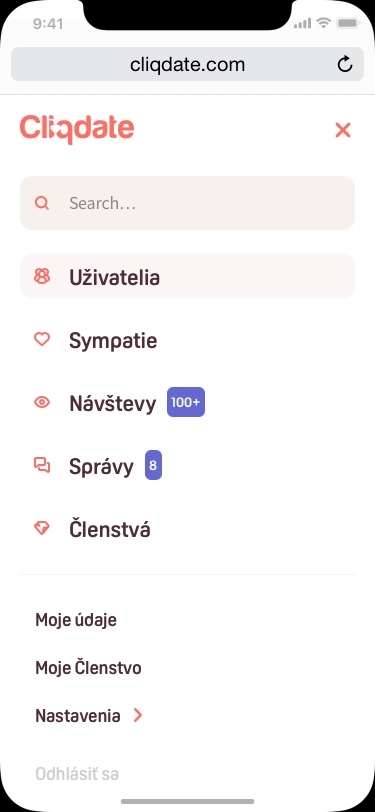Image resolution: width=375 pixels, height=812 pixels.
Task: Click the Cliqdate logo
Action: pyautogui.click(x=77, y=129)
